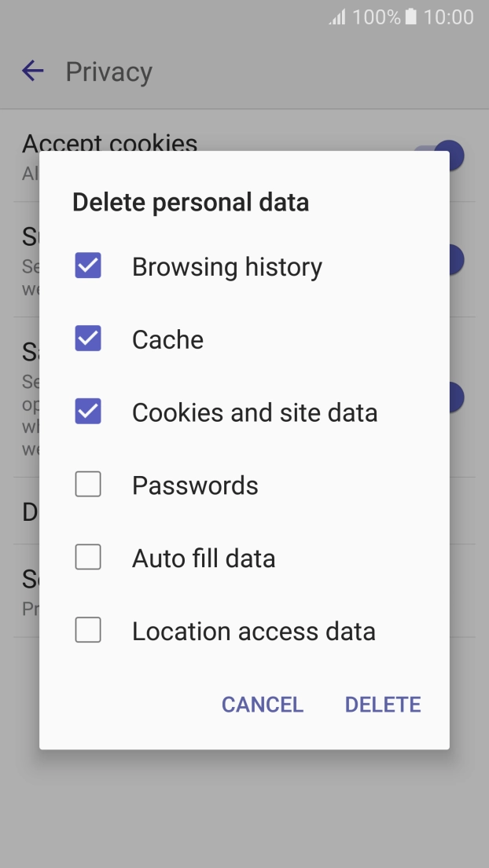The height and width of the screenshot is (868, 489).
Task: Tap the Location access data label
Action: coord(253,632)
